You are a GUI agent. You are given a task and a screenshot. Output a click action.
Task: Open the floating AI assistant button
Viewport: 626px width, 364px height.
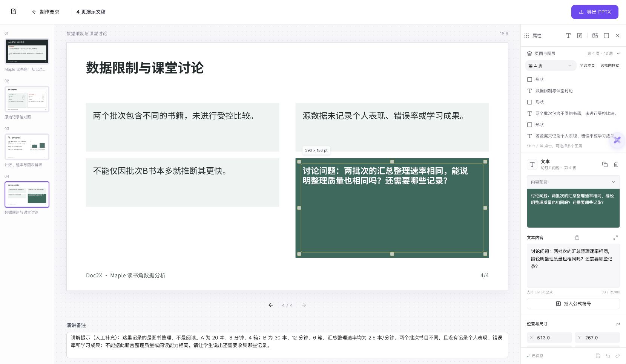tap(617, 140)
